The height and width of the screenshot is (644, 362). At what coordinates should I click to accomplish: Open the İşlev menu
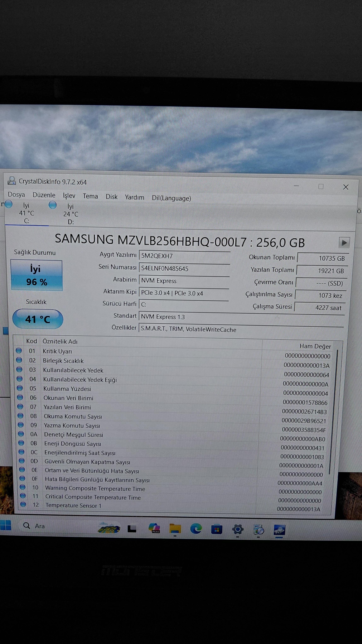click(69, 196)
